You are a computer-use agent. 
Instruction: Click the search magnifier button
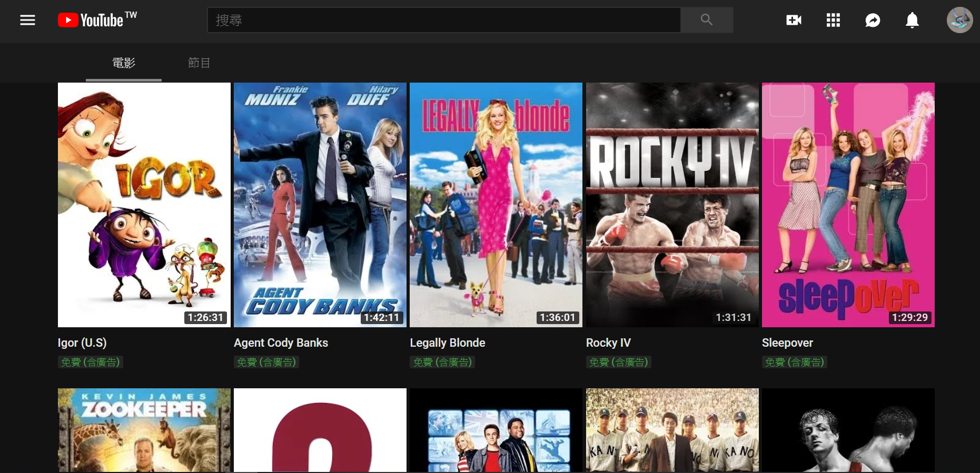[x=707, y=20]
